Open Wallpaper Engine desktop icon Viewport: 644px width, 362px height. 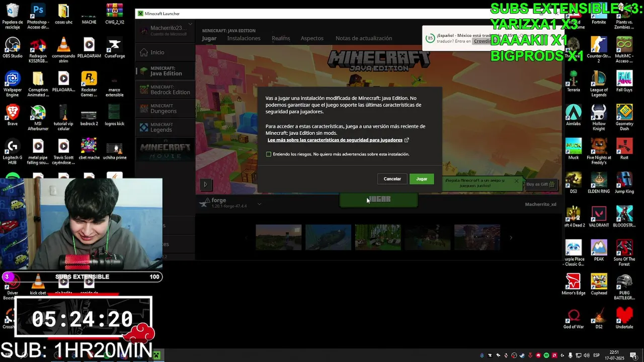coord(13,84)
